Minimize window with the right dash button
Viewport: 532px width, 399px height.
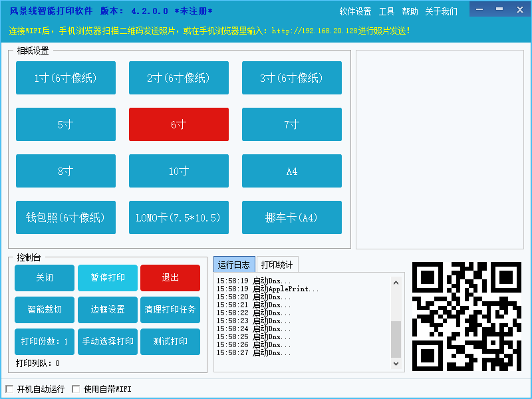click(499, 9)
